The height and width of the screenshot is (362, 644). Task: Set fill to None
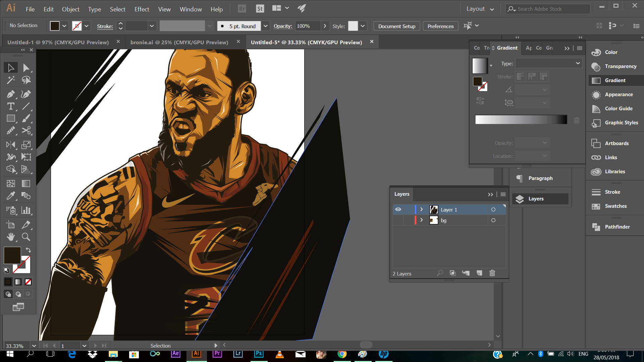coord(28,282)
